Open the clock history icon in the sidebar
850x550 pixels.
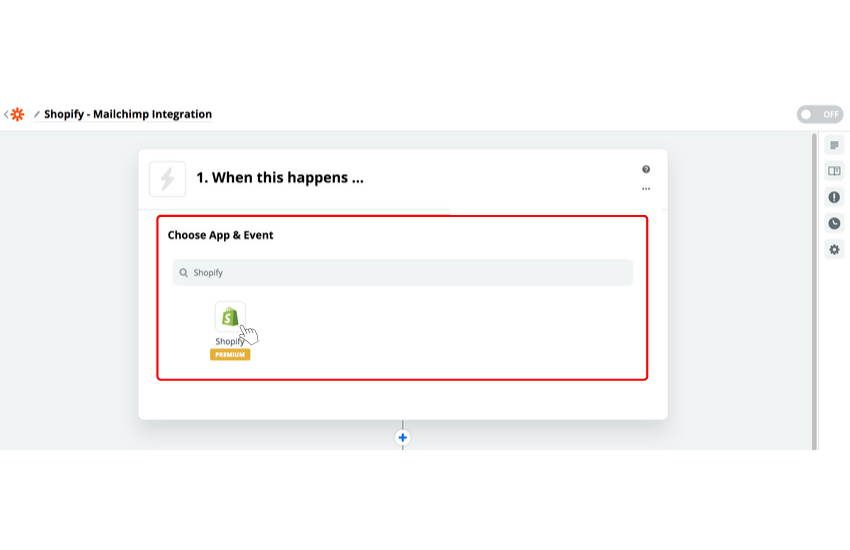click(834, 223)
